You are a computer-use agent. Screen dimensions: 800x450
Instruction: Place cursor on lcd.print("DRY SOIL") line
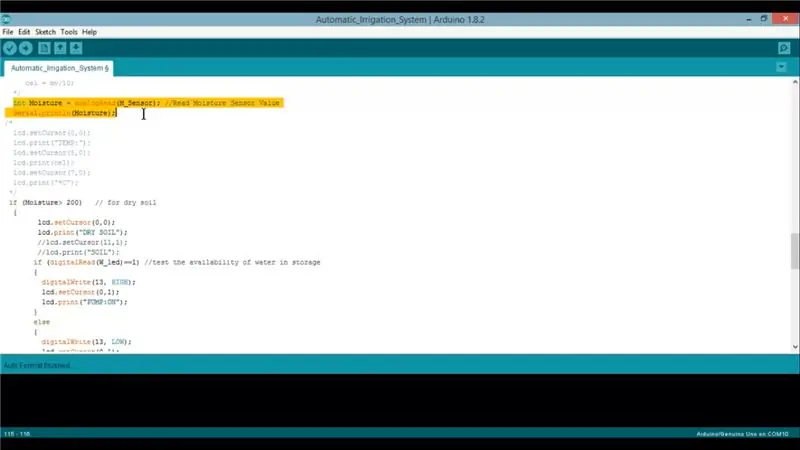(x=83, y=232)
